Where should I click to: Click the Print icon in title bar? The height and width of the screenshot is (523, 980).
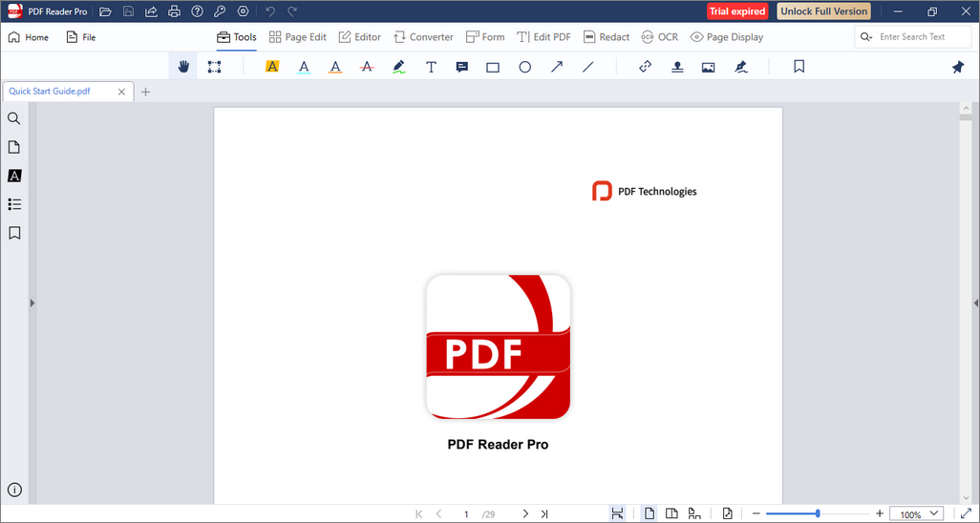(175, 11)
